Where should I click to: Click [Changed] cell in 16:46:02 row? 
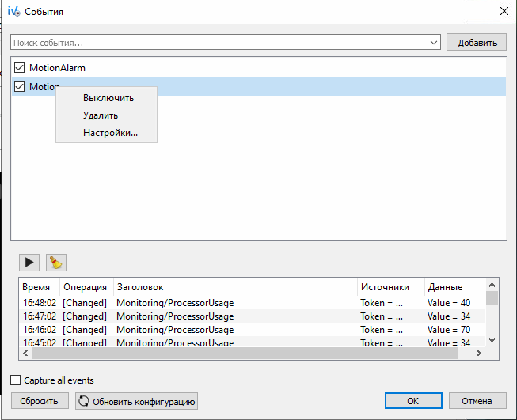85,330
